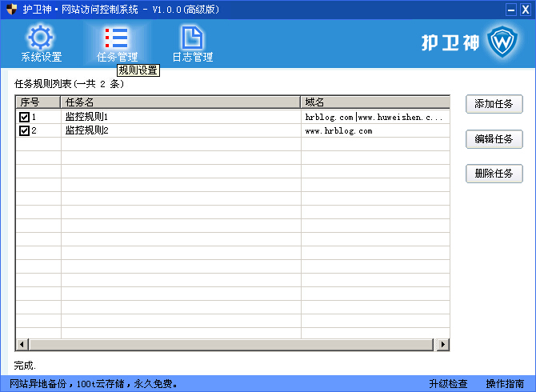Select the 监控规则1 task name cell
The width and height of the screenshot is (536, 392).
click(181, 117)
